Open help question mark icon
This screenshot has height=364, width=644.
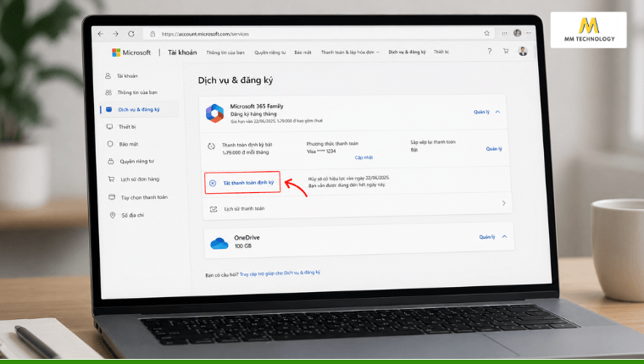point(489,52)
